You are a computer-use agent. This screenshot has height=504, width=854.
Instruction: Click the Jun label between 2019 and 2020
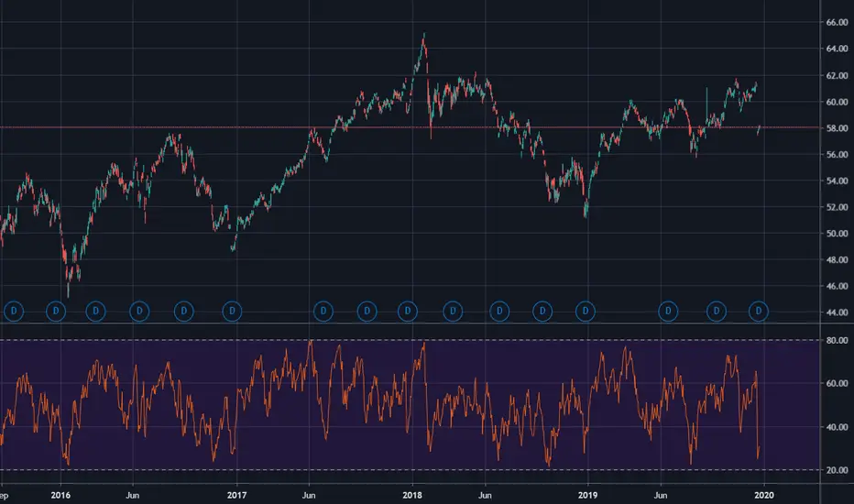click(660, 495)
